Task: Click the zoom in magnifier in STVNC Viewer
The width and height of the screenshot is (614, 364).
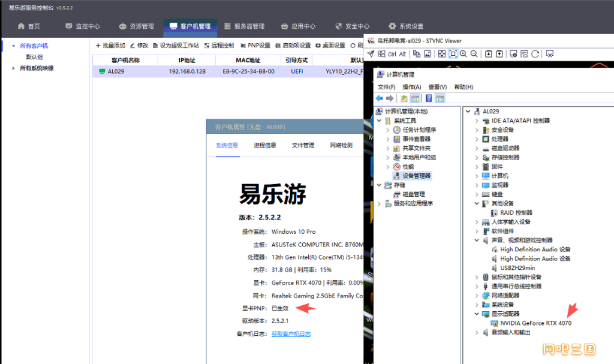Action: (463, 54)
